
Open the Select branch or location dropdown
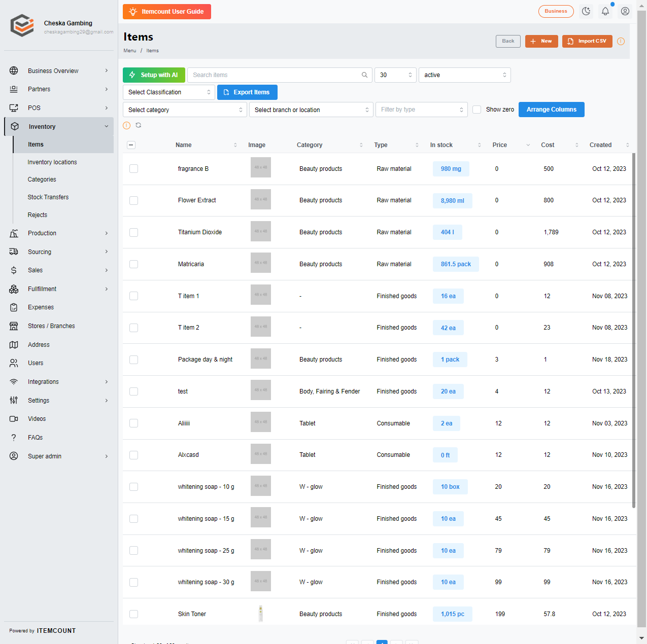pyautogui.click(x=311, y=110)
